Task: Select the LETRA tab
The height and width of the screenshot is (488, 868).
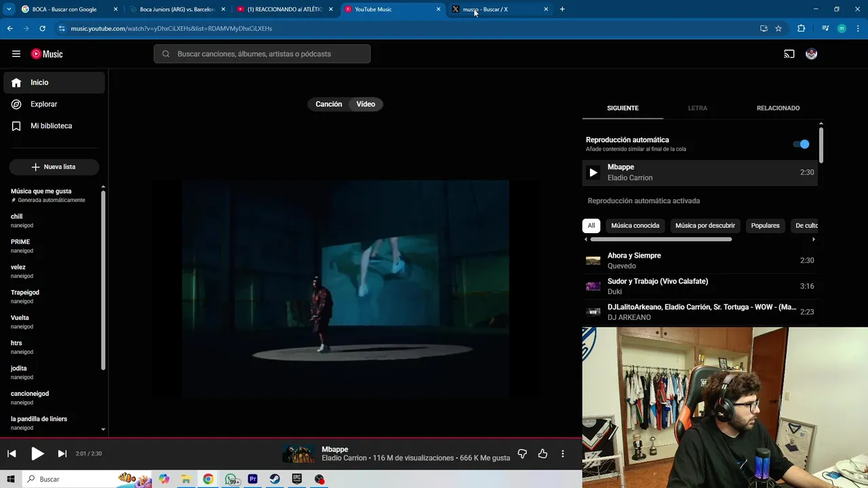Action: point(697,108)
